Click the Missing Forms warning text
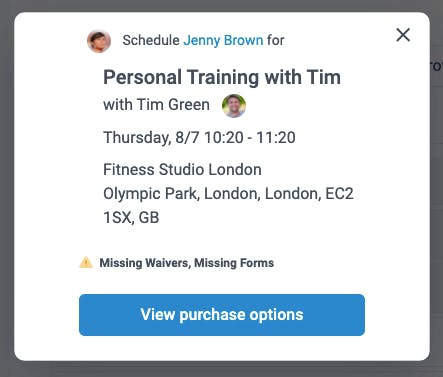Image resolution: width=443 pixels, height=377 pixels. [x=234, y=263]
